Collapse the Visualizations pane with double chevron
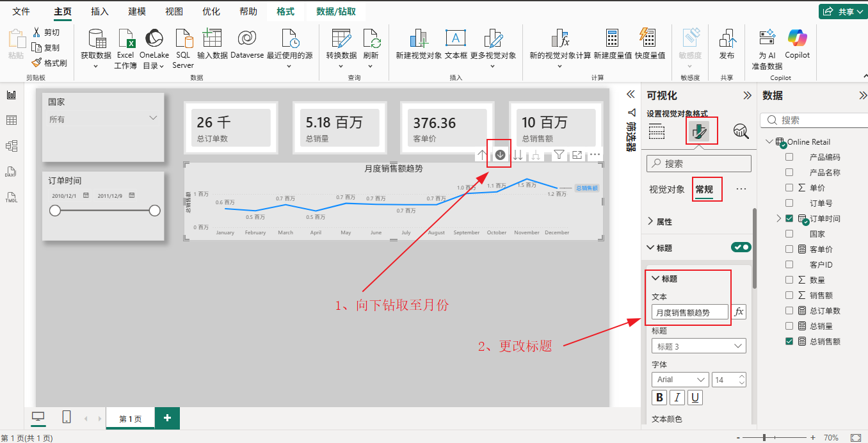This screenshot has height=443, width=868. [x=747, y=95]
